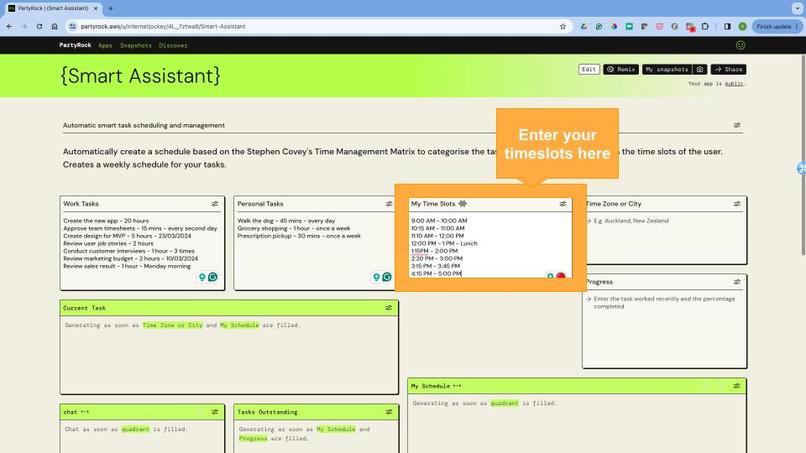
Task: Open My snapshots
Action: coord(667,69)
